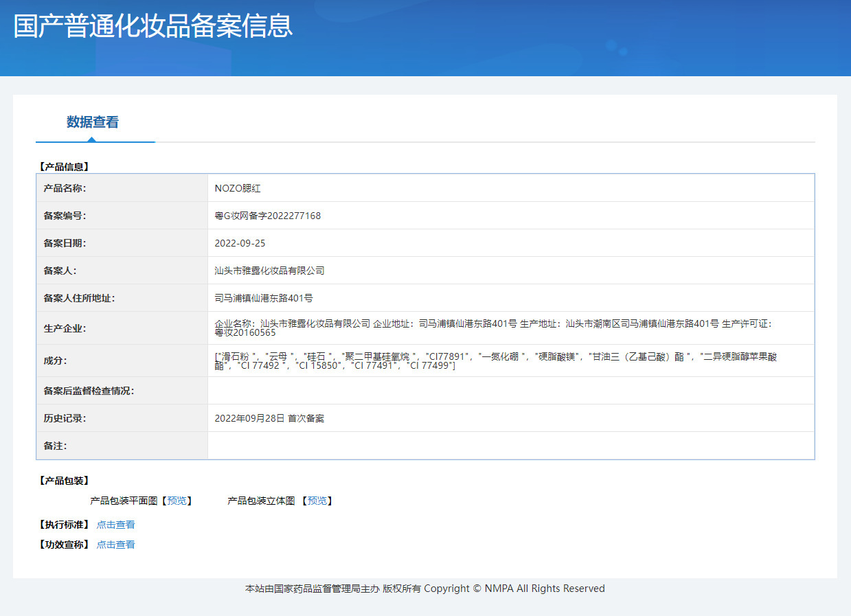Click the 备案人 company name 汕头市雅露化妆品有限公司
Screen dimensions: 851x616
coord(269,271)
